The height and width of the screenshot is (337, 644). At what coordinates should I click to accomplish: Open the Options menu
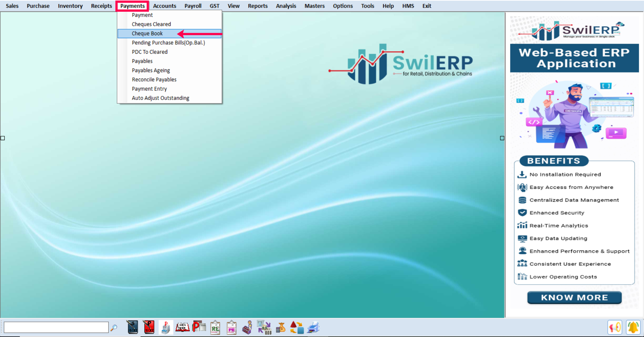coord(343,6)
